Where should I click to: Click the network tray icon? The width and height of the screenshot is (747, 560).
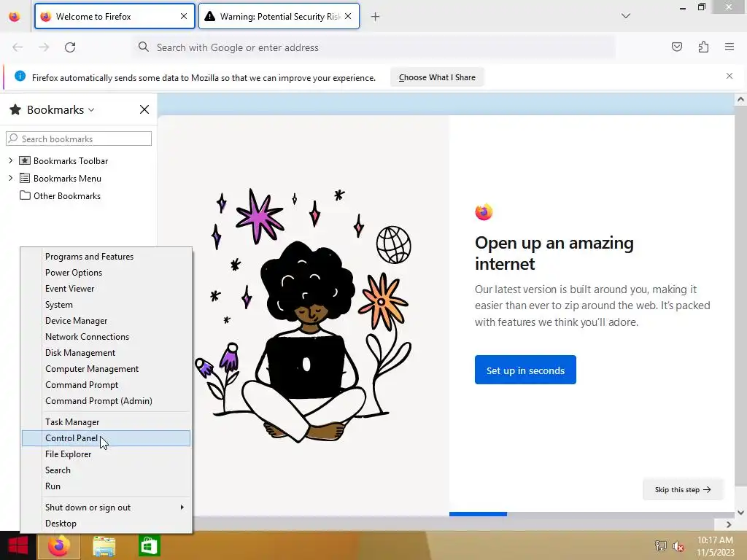(x=660, y=545)
